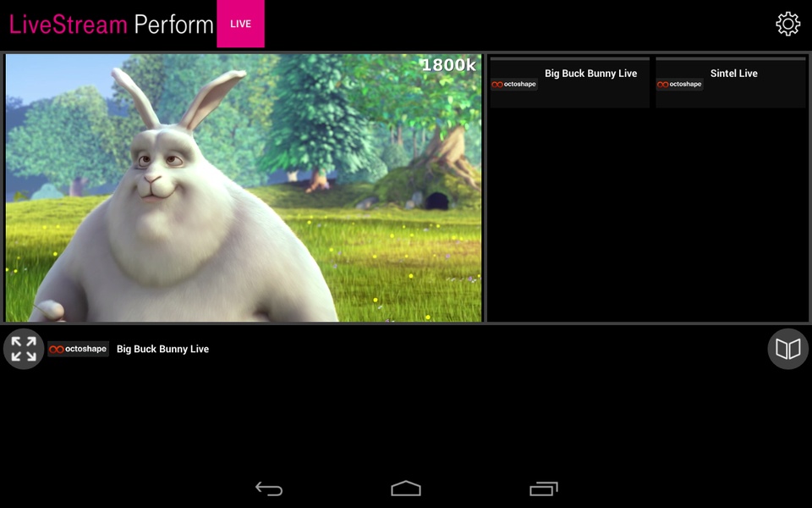Open settings with the gear icon
Image resolution: width=812 pixels, height=508 pixels.
(787, 24)
